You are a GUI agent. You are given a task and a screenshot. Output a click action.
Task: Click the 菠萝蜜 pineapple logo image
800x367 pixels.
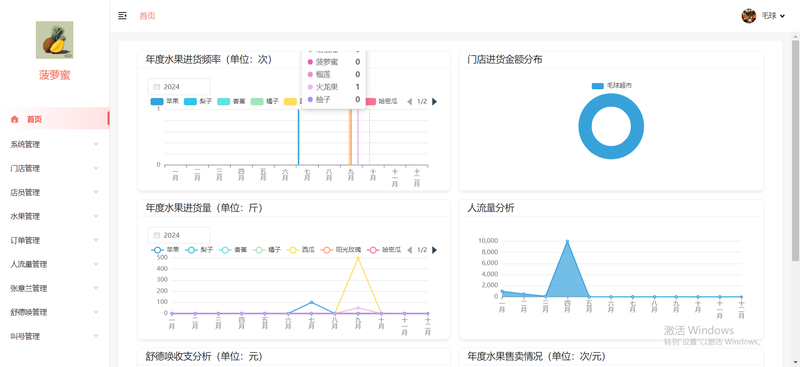[55, 40]
